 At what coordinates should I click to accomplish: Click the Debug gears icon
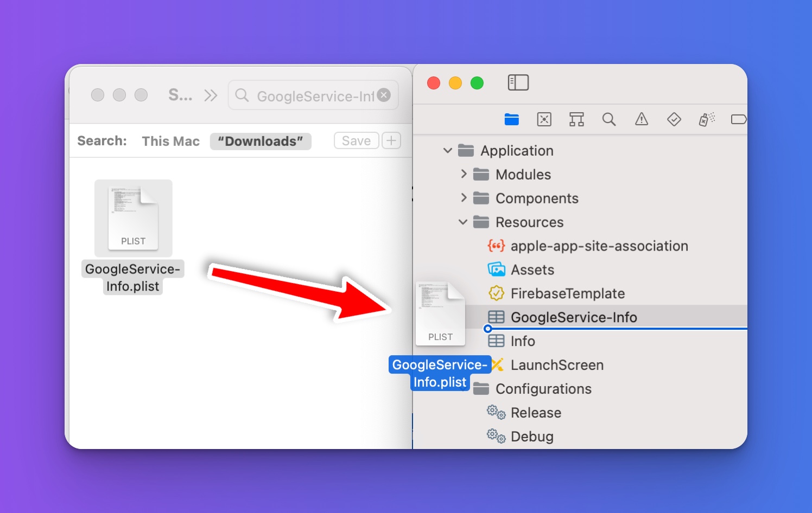click(496, 436)
